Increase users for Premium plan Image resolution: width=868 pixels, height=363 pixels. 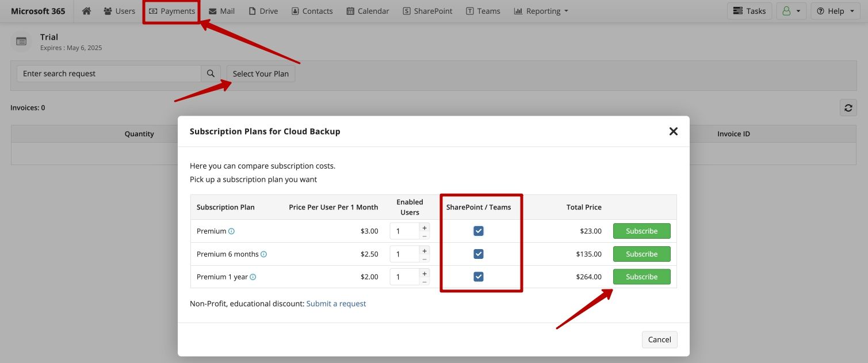pos(425,227)
